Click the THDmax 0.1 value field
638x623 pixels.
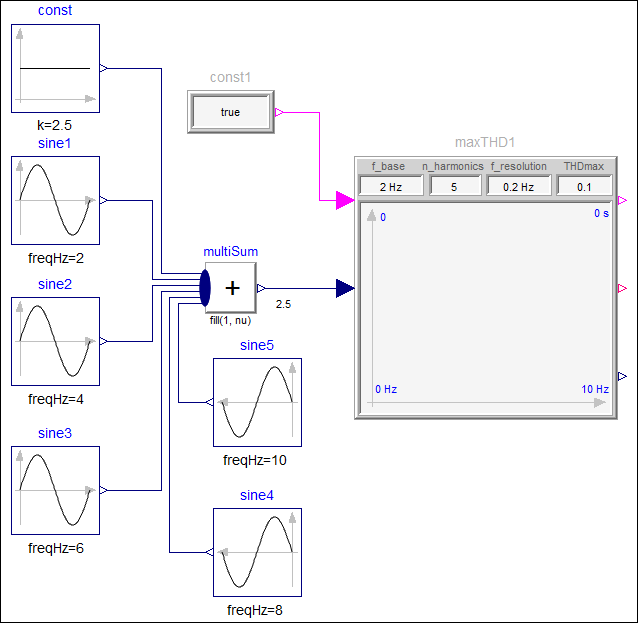pos(584,186)
